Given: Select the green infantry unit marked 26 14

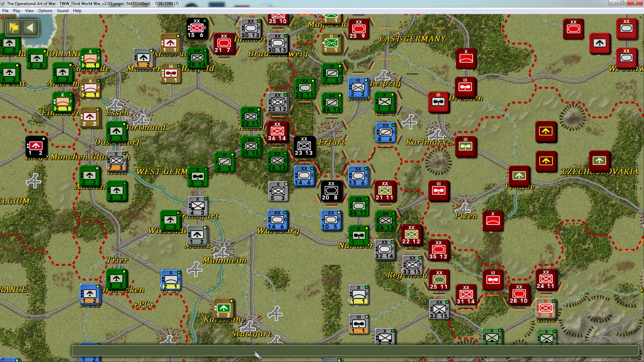Looking at the screenshot, I should [385, 221].
